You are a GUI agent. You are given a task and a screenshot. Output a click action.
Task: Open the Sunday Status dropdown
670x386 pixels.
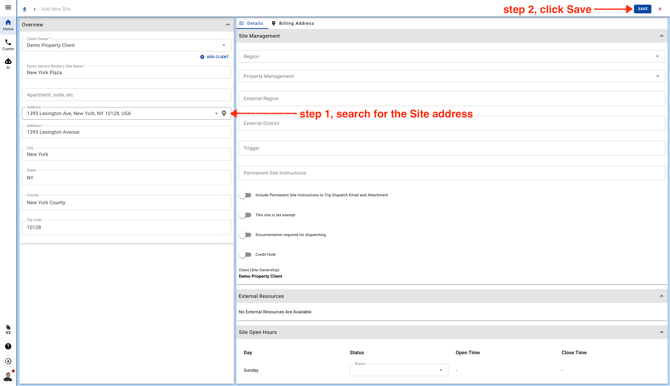[x=399, y=370]
